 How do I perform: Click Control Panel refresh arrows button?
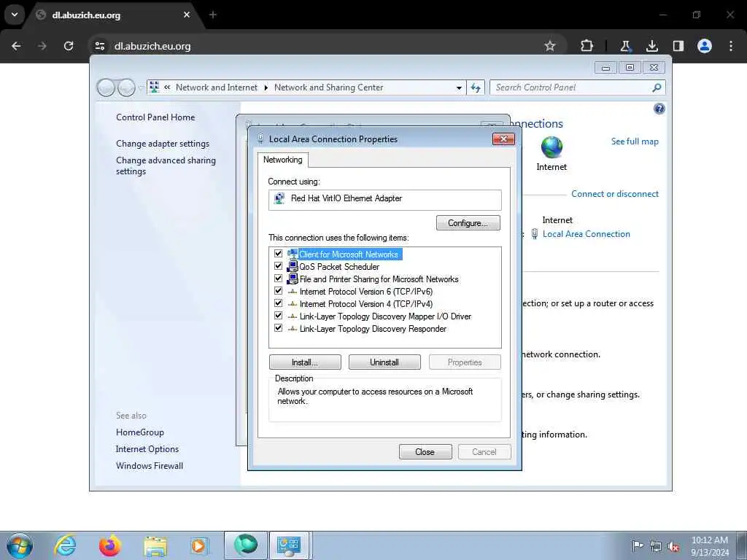(476, 87)
